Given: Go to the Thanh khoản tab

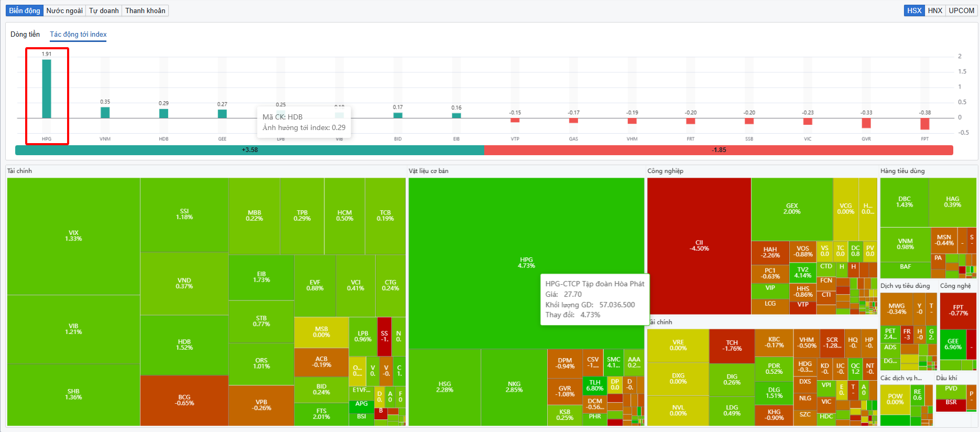Looking at the screenshot, I should [x=145, y=10].
